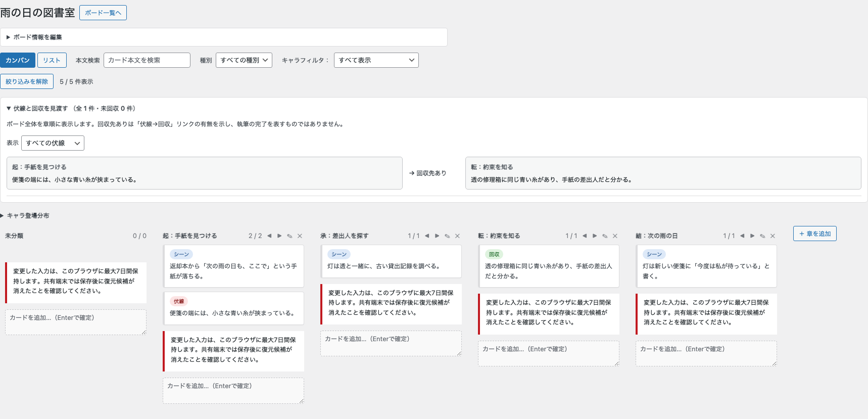The image size is (868, 419).
Task: Shift the 承：差出人を探す column to the right
Action: coord(437,236)
